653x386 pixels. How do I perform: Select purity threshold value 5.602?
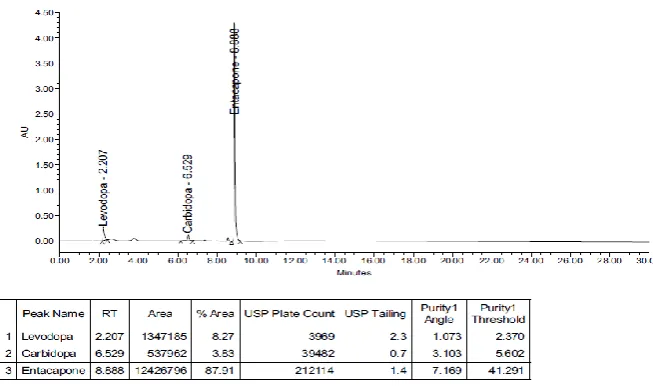pyautogui.click(x=510, y=354)
